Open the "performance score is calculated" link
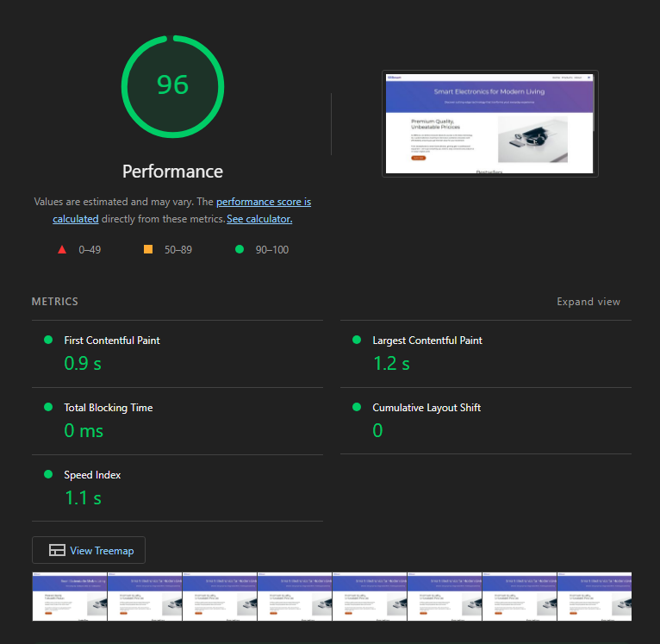The width and height of the screenshot is (660, 644). [x=263, y=202]
